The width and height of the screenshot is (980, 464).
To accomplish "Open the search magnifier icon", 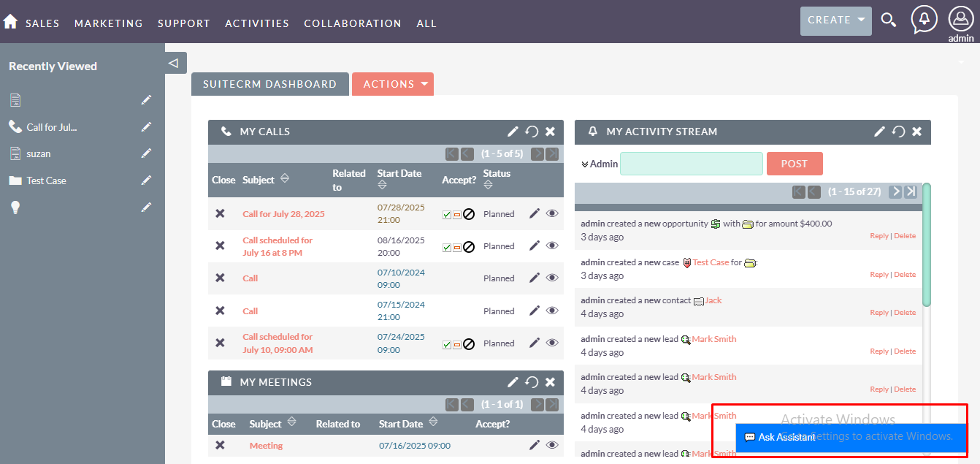I will [888, 20].
